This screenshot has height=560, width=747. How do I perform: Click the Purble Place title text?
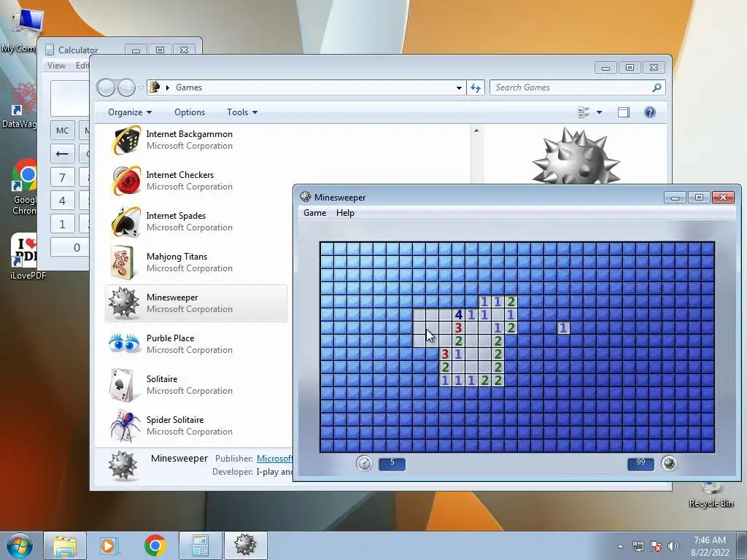pyautogui.click(x=170, y=338)
